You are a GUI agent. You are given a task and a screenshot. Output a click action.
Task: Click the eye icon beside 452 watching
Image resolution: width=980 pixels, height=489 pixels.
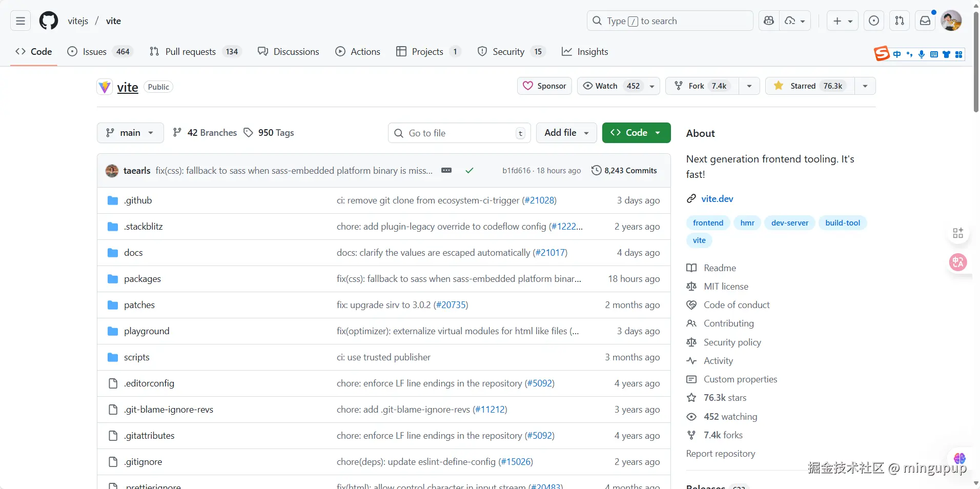(x=691, y=417)
